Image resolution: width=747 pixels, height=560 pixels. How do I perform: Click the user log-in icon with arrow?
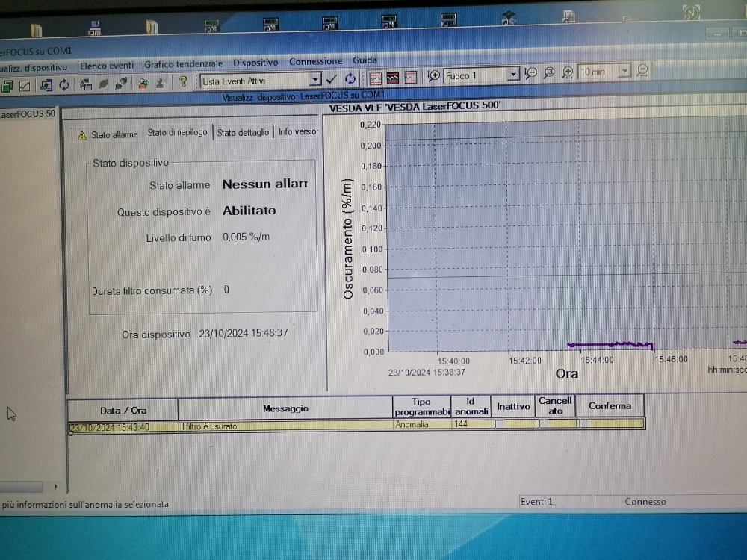(143, 83)
